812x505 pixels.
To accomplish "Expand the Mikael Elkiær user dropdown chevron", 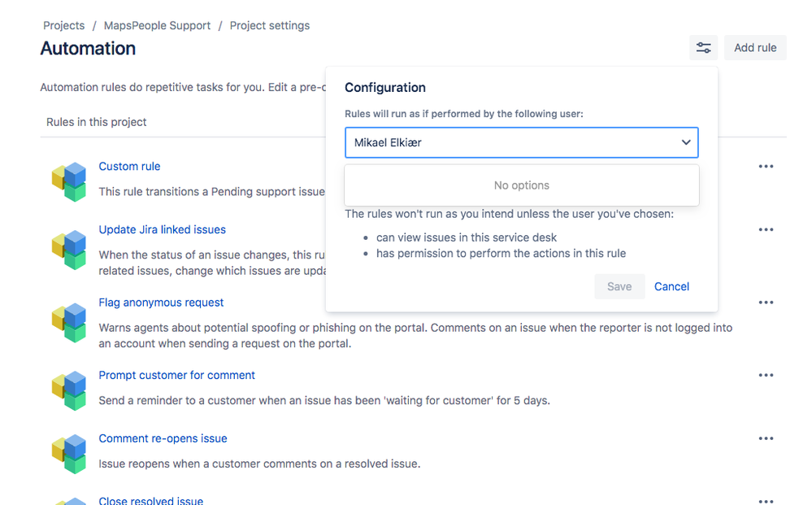I will (686, 142).
